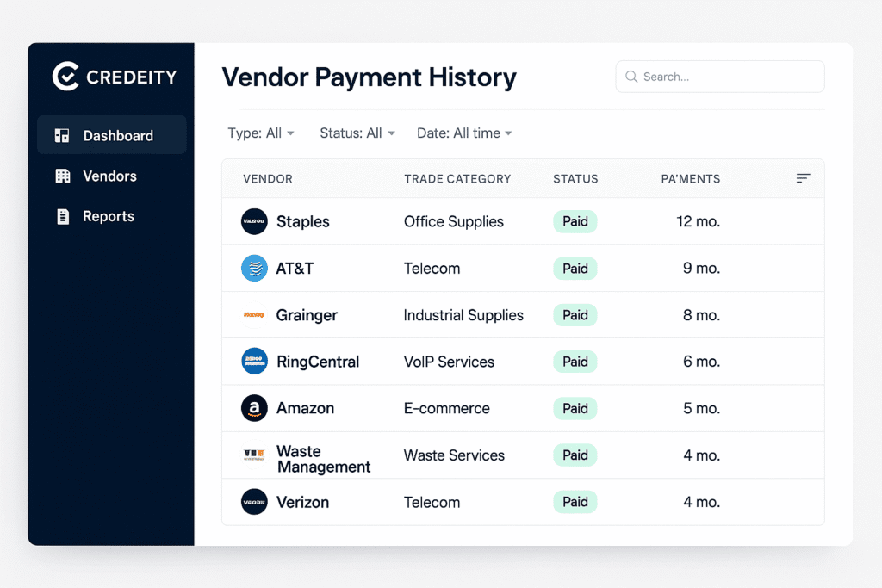Image resolution: width=882 pixels, height=588 pixels.
Task: Open the Type: All dropdown
Action: pos(261,133)
